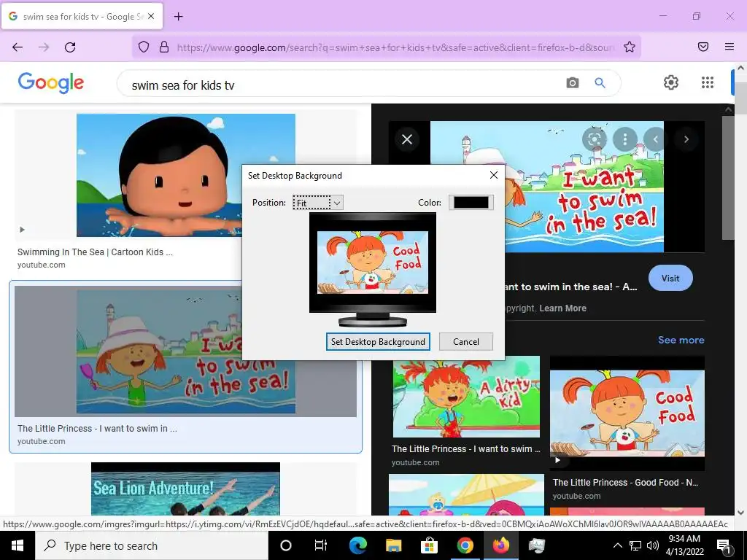747x560 pixels.
Task: Open volume speaker tray icon
Action: (x=653, y=545)
